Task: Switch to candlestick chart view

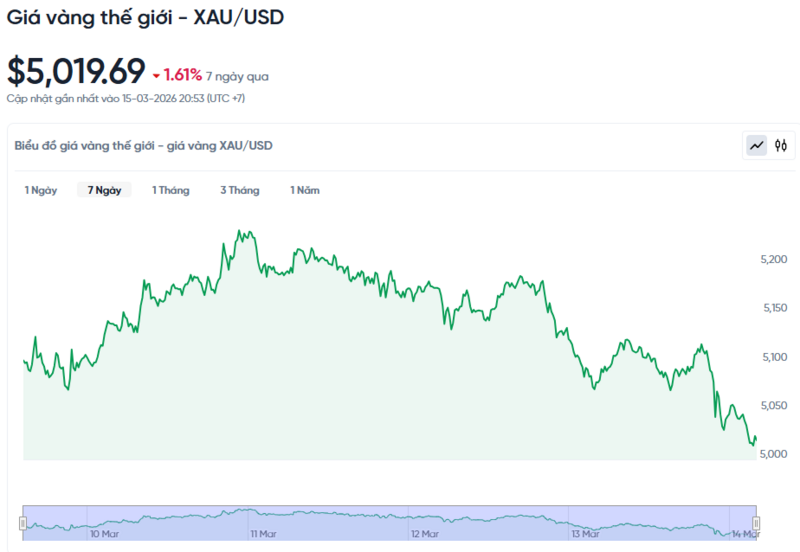Action: 781,146
